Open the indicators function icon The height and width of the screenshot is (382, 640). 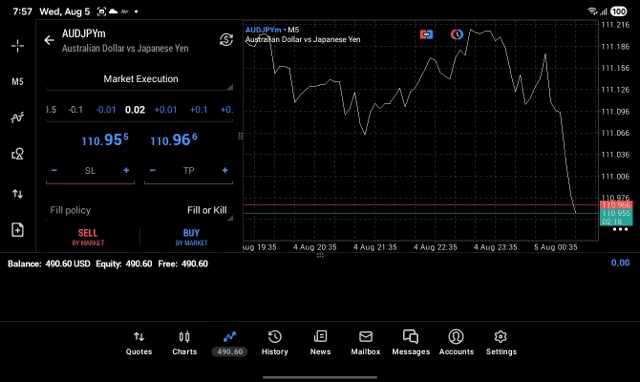tap(18, 118)
